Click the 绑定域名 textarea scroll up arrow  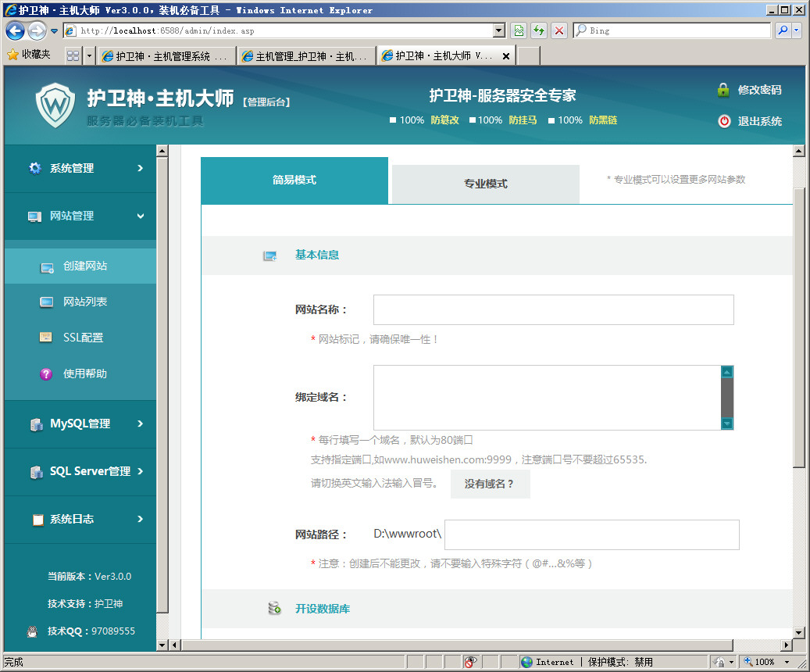(727, 372)
